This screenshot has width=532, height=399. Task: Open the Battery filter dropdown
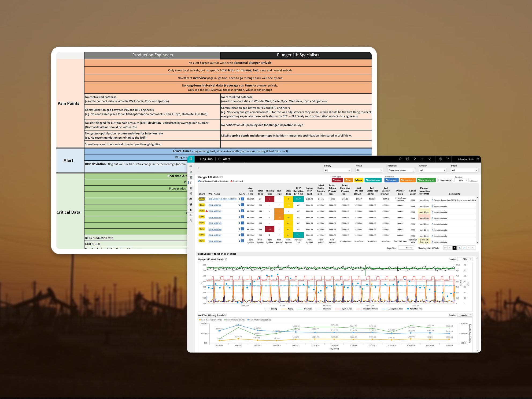337,170
